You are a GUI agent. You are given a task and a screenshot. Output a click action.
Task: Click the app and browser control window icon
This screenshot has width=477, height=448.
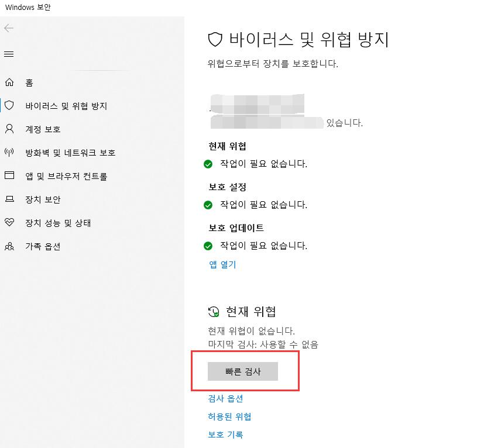click(x=9, y=175)
